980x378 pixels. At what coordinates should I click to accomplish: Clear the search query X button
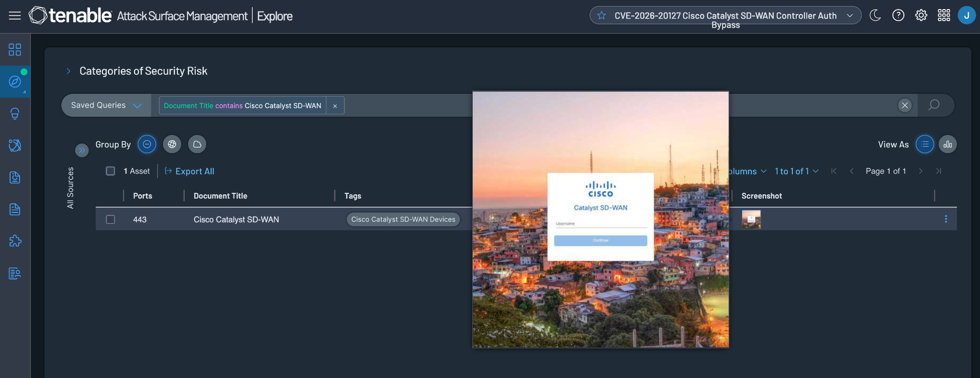[905, 105]
